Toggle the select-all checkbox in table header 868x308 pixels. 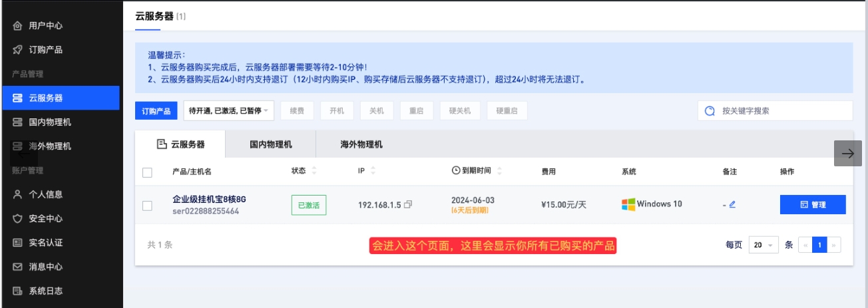(x=148, y=172)
